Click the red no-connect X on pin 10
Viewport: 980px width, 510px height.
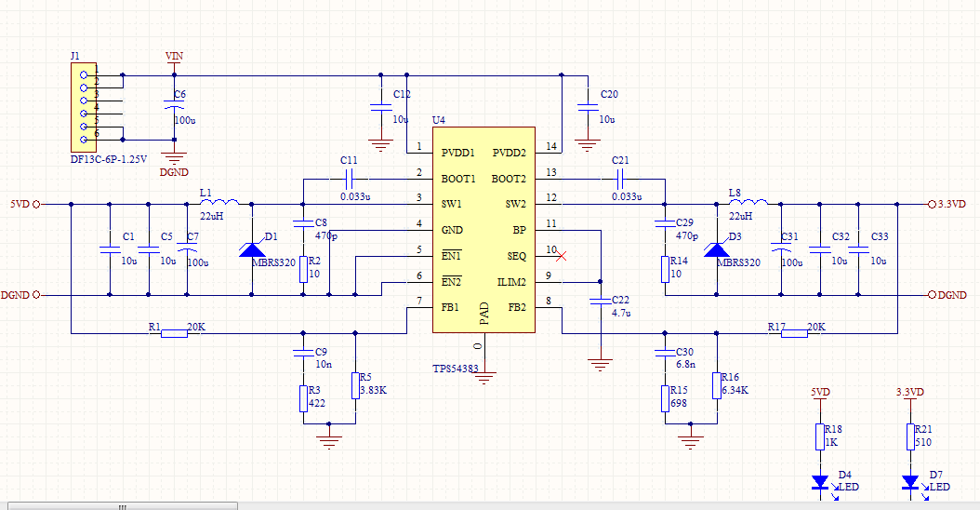pos(562,256)
